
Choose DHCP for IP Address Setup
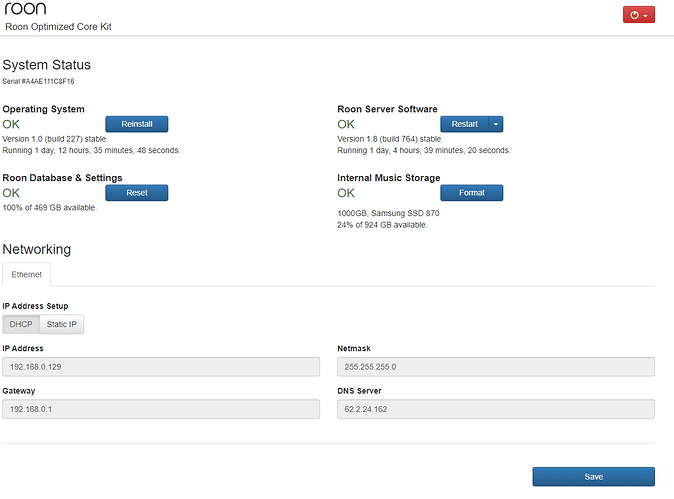[x=21, y=325]
